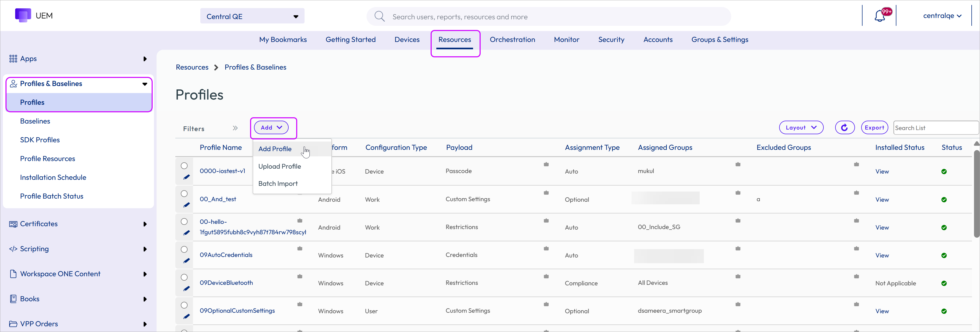The image size is (980, 332).
Task: Toggle the Add dropdown button
Action: pyautogui.click(x=271, y=127)
